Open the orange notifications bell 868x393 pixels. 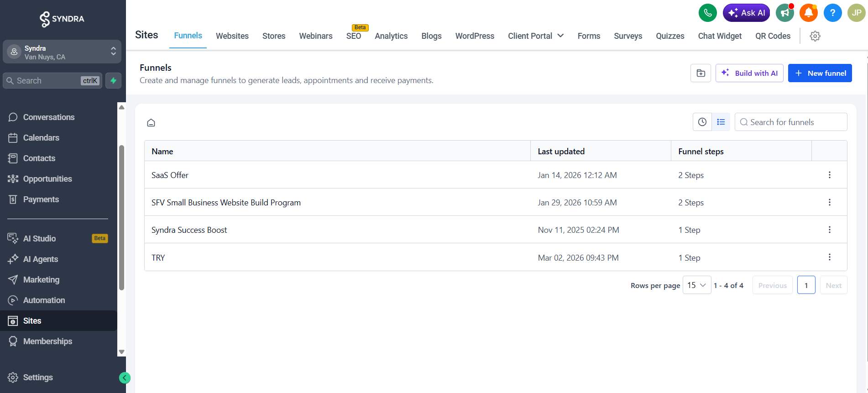(809, 13)
